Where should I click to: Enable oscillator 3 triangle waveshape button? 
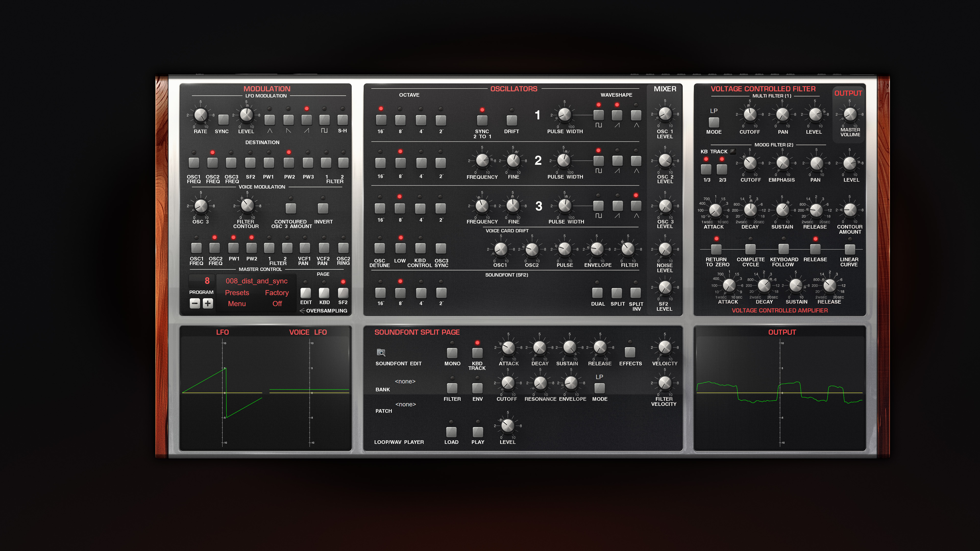point(636,206)
